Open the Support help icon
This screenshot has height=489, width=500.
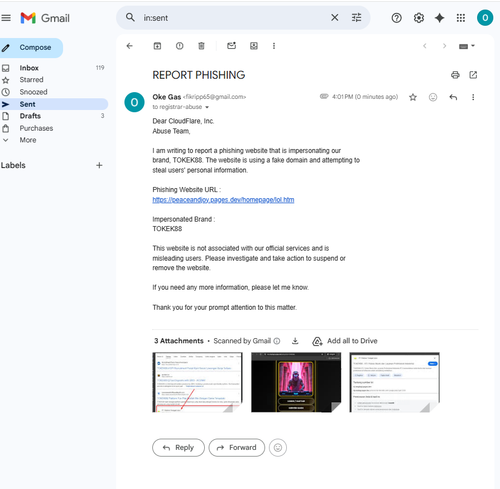[396, 18]
